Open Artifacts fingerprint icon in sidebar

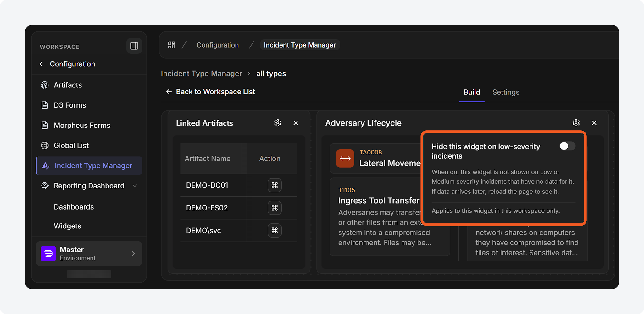45,85
